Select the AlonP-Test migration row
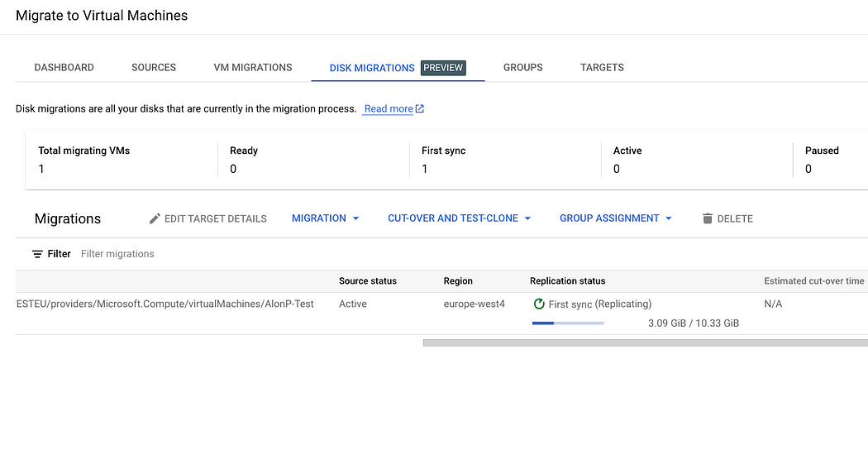The height and width of the screenshot is (455, 868). [441, 314]
